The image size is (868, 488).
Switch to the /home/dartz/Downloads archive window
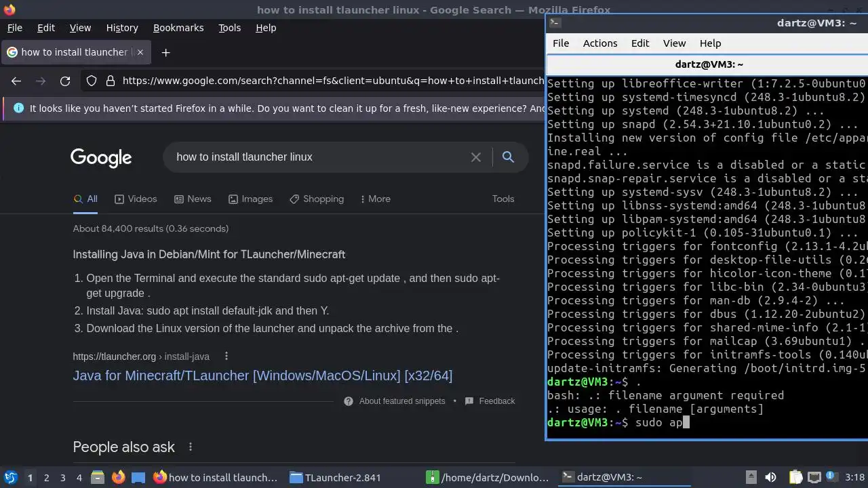tap(488, 478)
